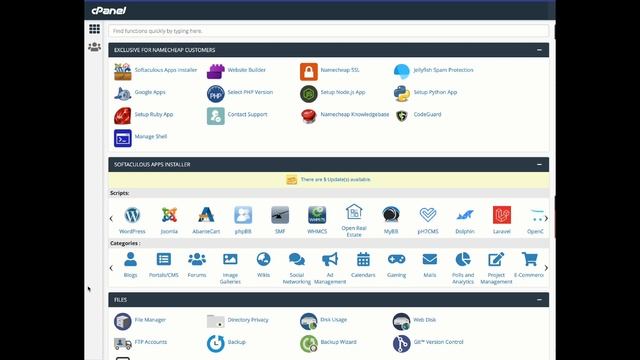640x360 pixels.
Task: Select the Laravel script
Action: (502, 220)
